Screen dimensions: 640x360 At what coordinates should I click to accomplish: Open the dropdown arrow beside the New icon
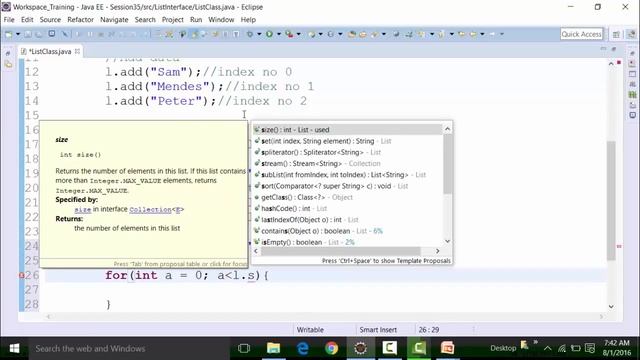click(18, 34)
